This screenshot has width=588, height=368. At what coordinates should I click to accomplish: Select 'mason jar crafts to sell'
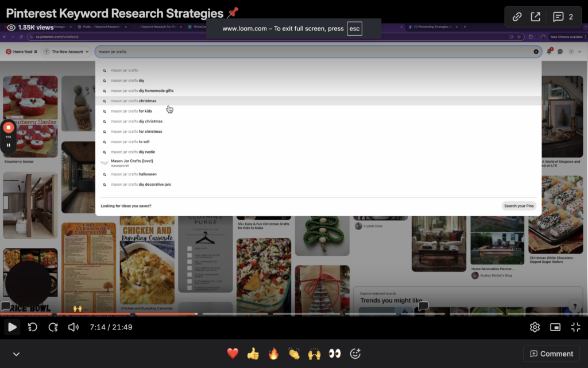point(318,141)
